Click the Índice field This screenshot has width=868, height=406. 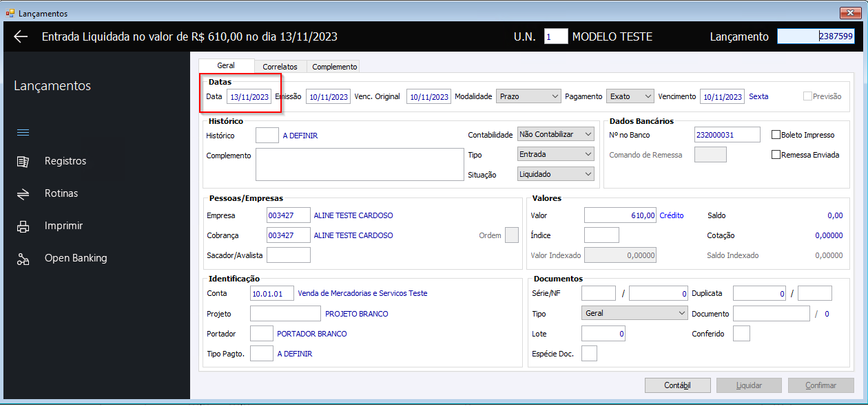(601, 235)
